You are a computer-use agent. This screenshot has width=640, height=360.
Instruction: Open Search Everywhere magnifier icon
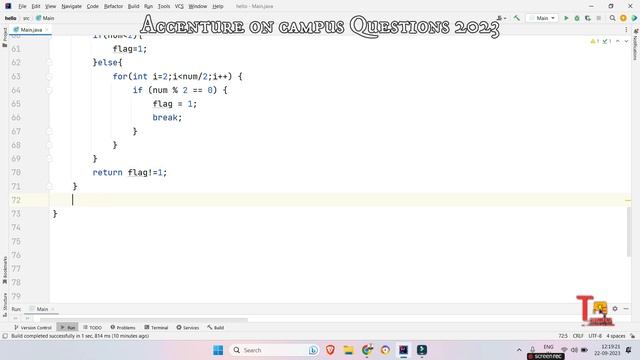click(x=612, y=18)
